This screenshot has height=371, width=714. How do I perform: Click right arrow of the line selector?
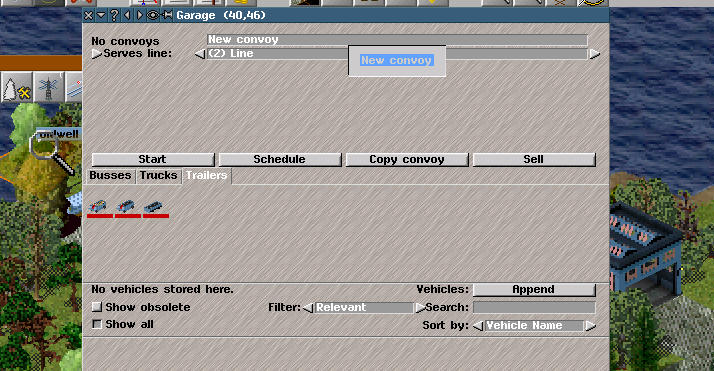pos(594,54)
